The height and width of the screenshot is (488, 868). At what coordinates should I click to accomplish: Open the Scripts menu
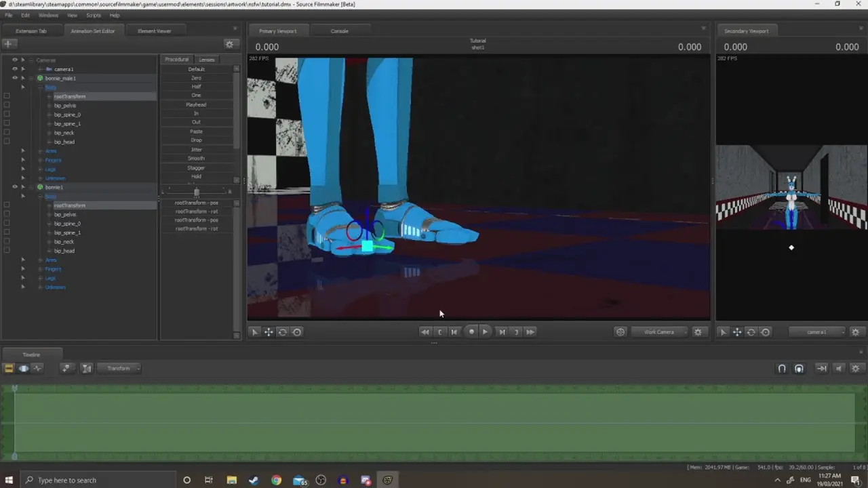pos(94,15)
